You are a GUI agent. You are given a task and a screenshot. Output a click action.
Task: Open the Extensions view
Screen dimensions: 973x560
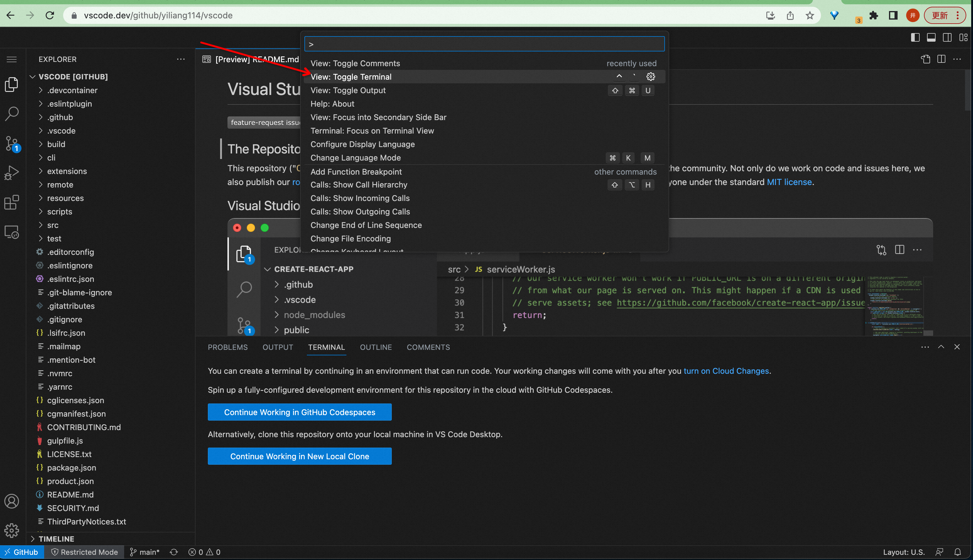(x=12, y=202)
